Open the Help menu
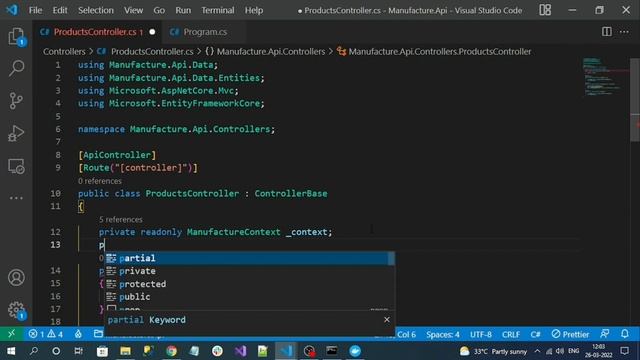 [253, 10]
